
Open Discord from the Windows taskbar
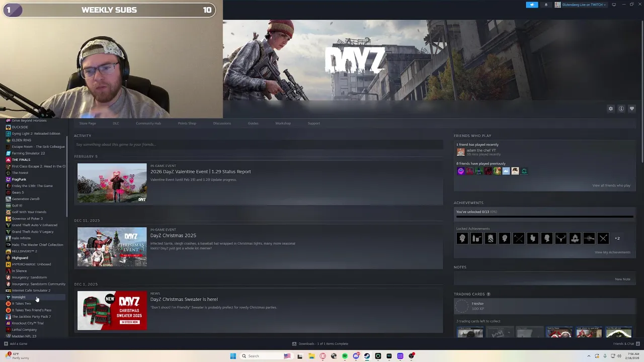356,356
